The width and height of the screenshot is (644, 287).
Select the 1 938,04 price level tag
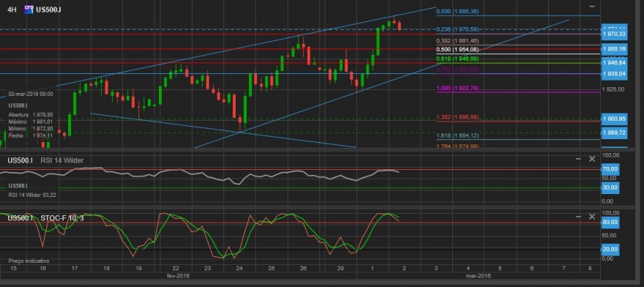[615, 74]
